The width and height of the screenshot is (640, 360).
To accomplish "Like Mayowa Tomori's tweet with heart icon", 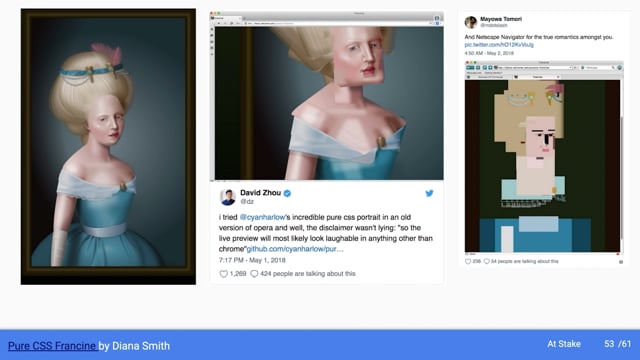I will point(468,261).
